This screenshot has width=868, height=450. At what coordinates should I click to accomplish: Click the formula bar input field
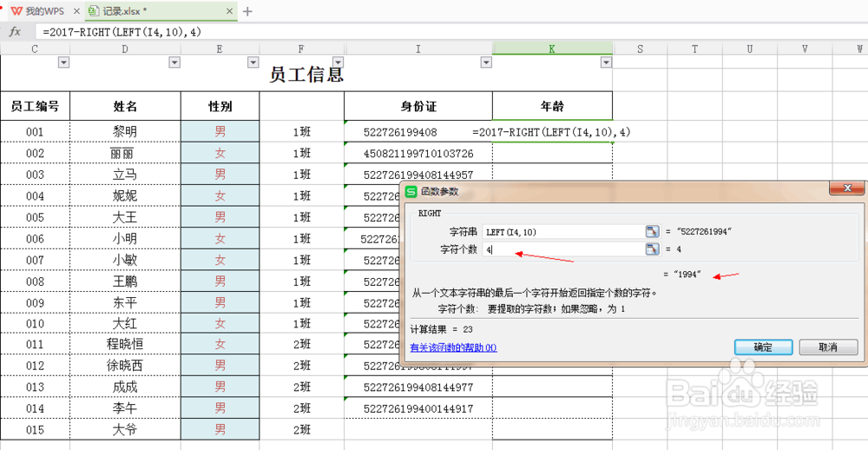coord(451,32)
